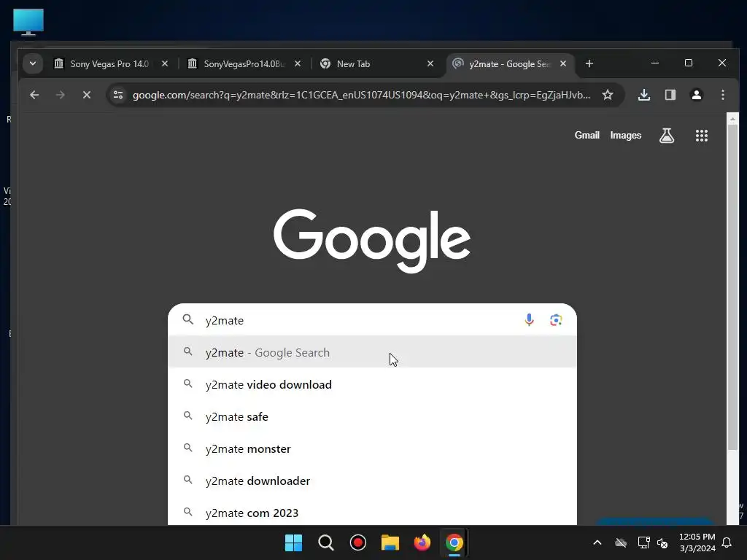Close the Sony Vegas Pro 14.0 tab
The height and width of the screenshot is (560, 747).
click(x=165, y=63)
